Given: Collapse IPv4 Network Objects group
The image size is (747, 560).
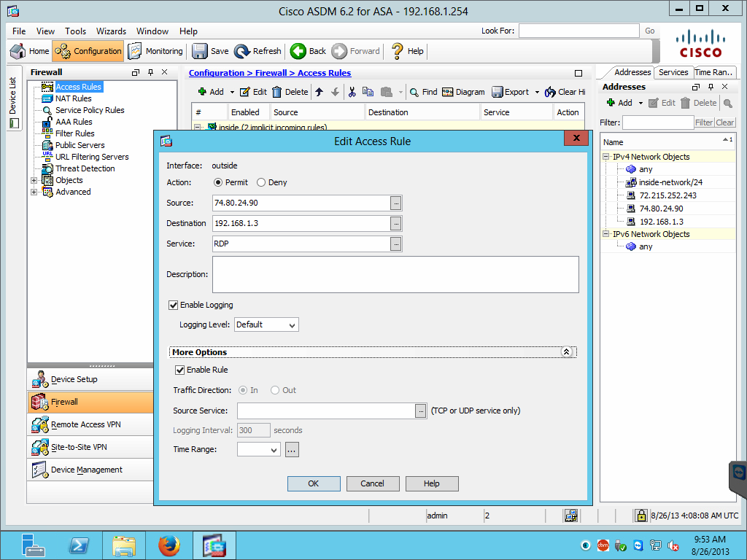Looking at the screenshot, I should (606, 156).
